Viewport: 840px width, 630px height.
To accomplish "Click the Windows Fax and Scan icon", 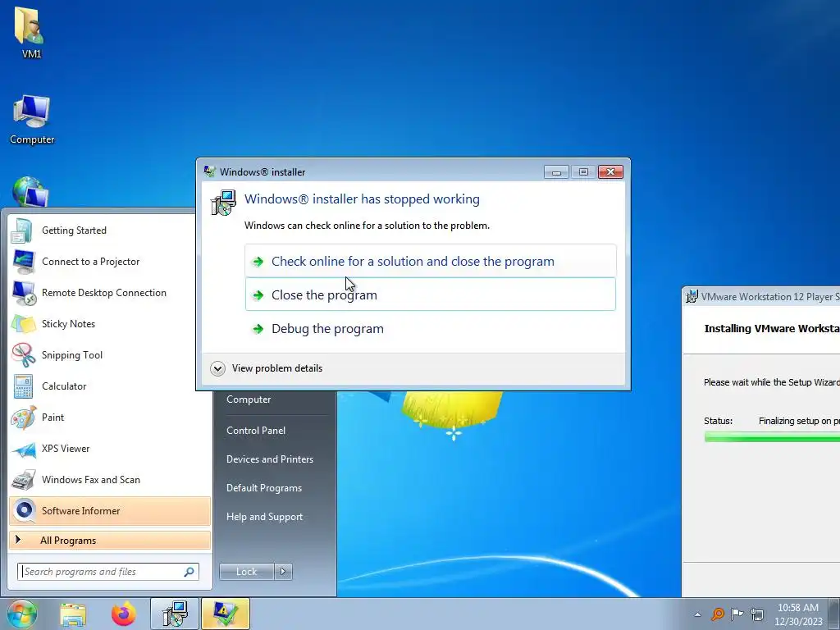I will click(23, 479).
